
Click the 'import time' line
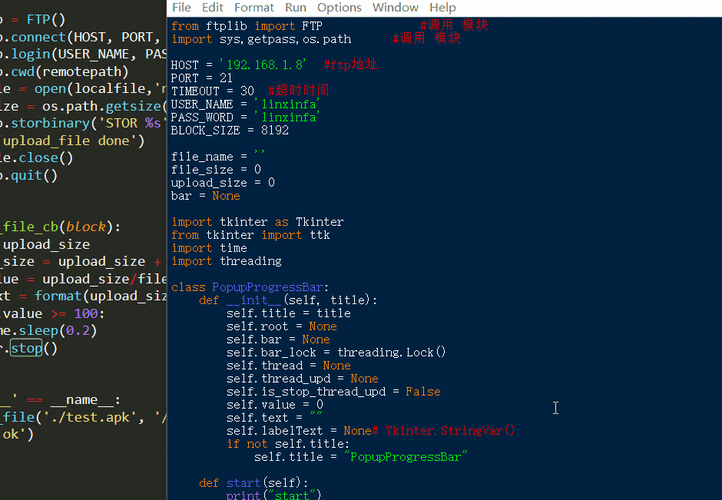tap(209, 248)
